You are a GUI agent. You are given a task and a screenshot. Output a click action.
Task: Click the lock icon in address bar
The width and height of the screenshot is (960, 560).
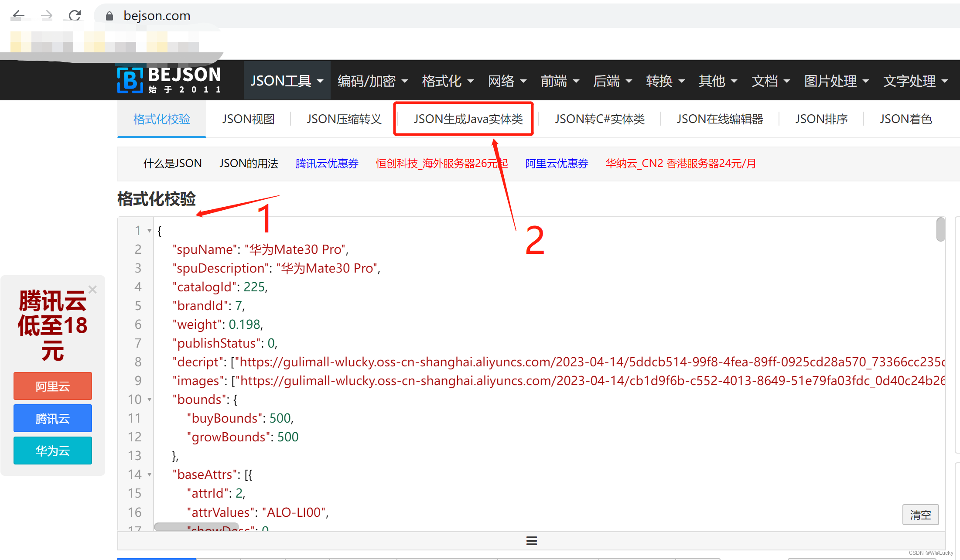tap(109, 16)
